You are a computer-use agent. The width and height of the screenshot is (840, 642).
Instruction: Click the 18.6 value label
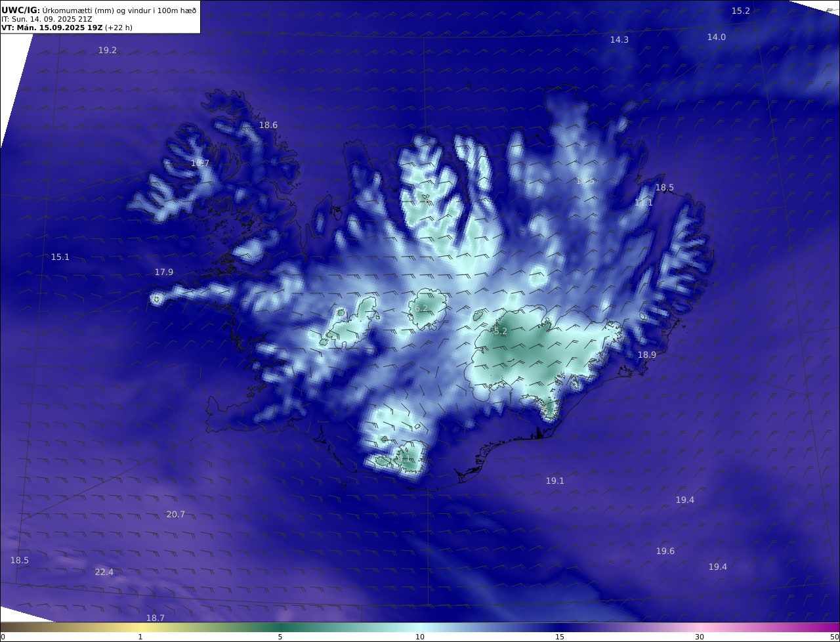click(268, 125)
